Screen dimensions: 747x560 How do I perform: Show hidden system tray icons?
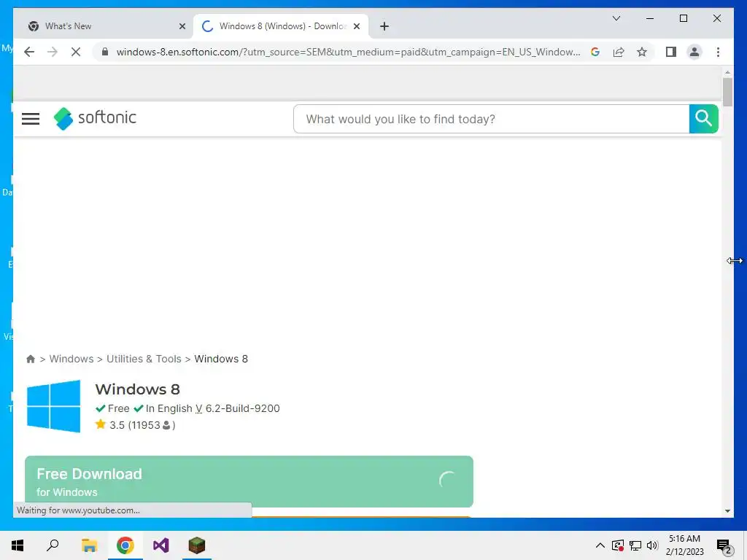[x=600, y=545]
